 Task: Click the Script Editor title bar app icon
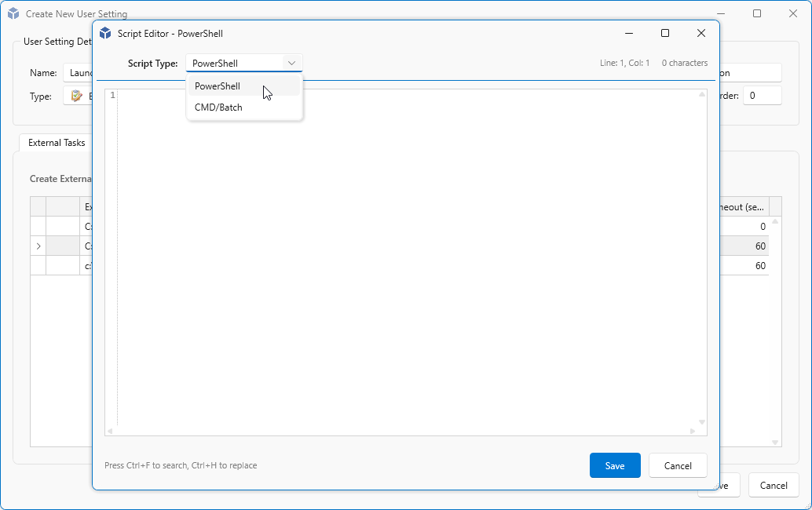pos(105,34)
